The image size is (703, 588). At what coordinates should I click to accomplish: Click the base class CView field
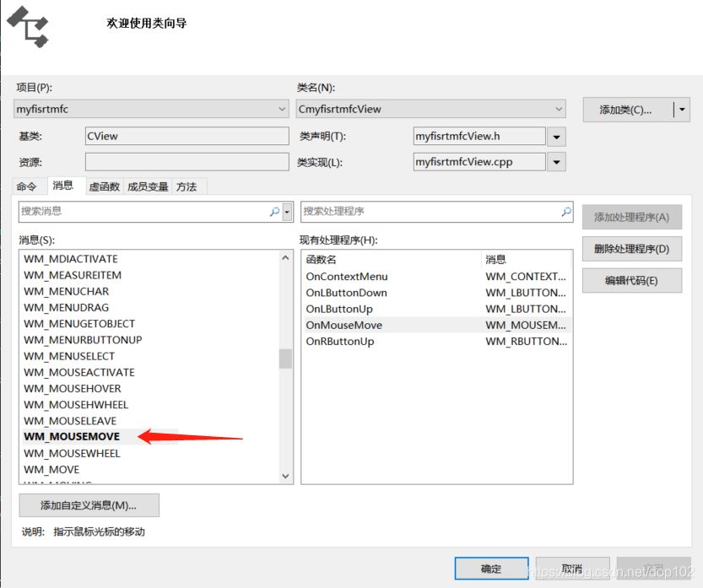tap(187, 137)
